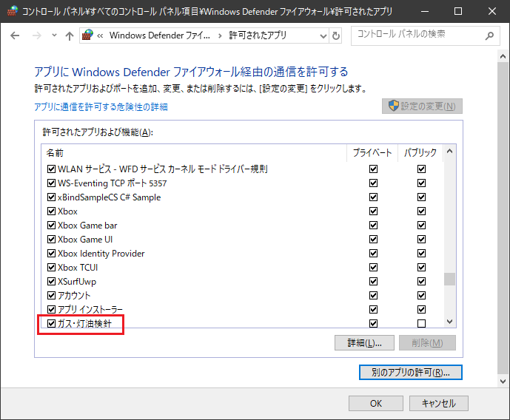
Task: Uncheck Private checkbox for XSurfUwp
Action: [x=373, y=282]
